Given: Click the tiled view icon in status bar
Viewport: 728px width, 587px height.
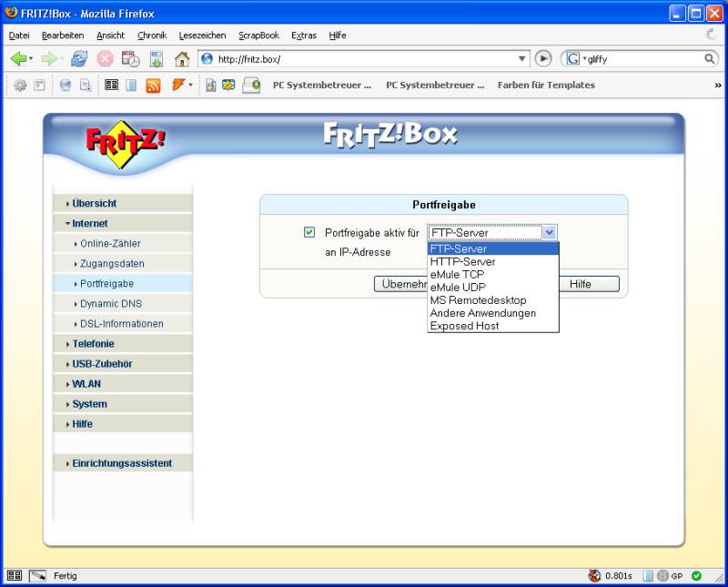Looking at the screenshot, I should click(15, 576).
